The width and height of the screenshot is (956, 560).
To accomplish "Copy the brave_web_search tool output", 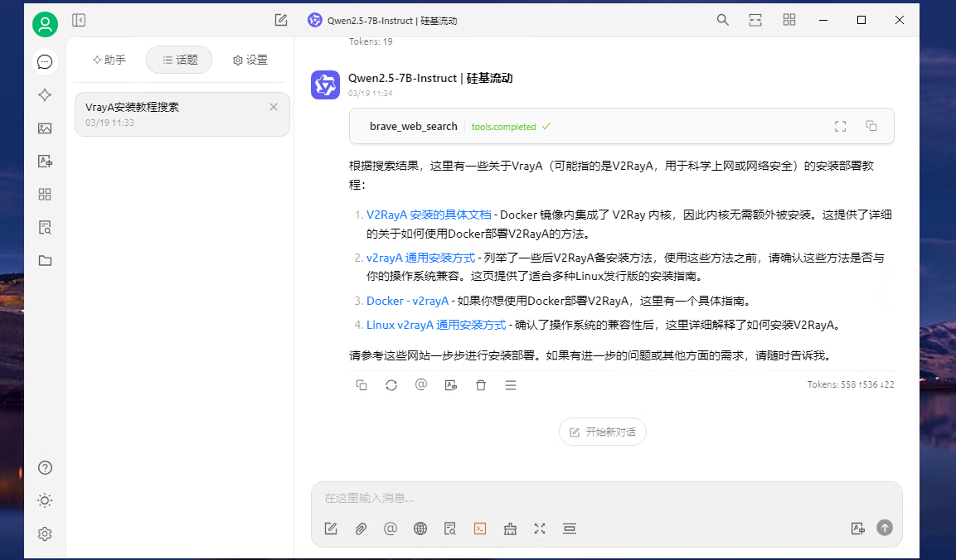I will (871, 126).
